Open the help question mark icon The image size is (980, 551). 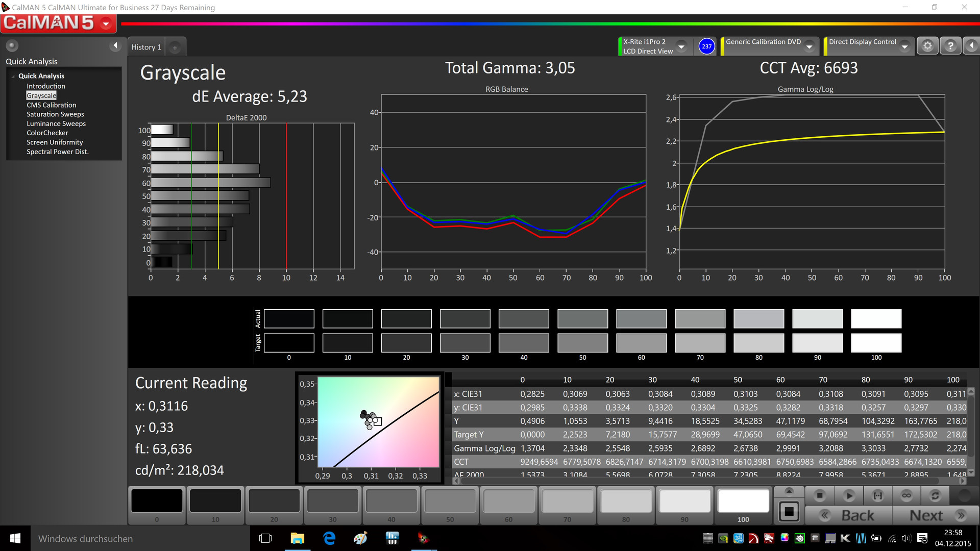click(950, 46)
